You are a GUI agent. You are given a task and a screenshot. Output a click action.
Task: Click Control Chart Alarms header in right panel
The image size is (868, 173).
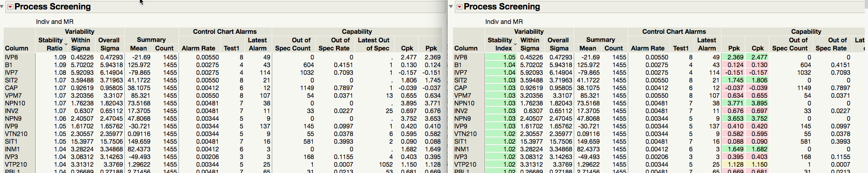(674, 32)
